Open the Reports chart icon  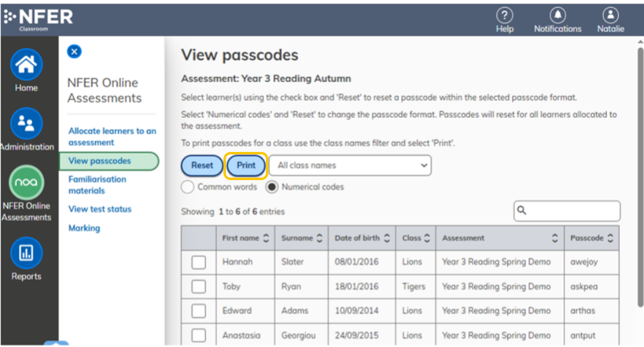click(26, 252)
